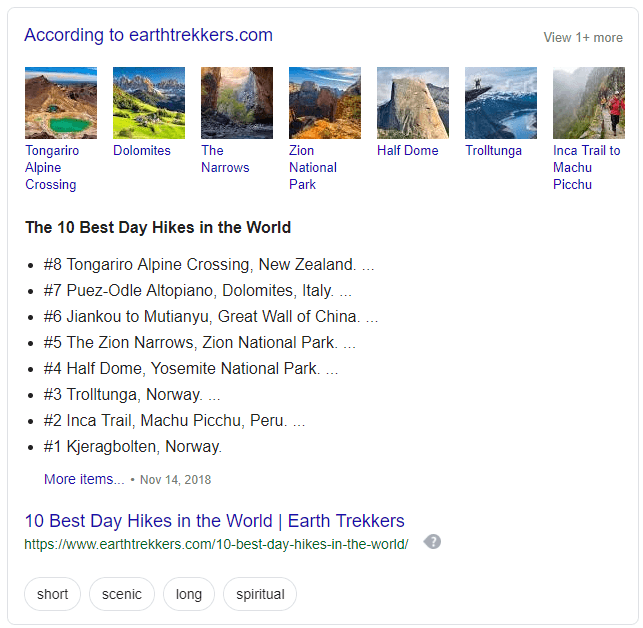643x628 pixels.
Task: Expand 'View 1+ more' sources
Action: [x=583, y=38]
